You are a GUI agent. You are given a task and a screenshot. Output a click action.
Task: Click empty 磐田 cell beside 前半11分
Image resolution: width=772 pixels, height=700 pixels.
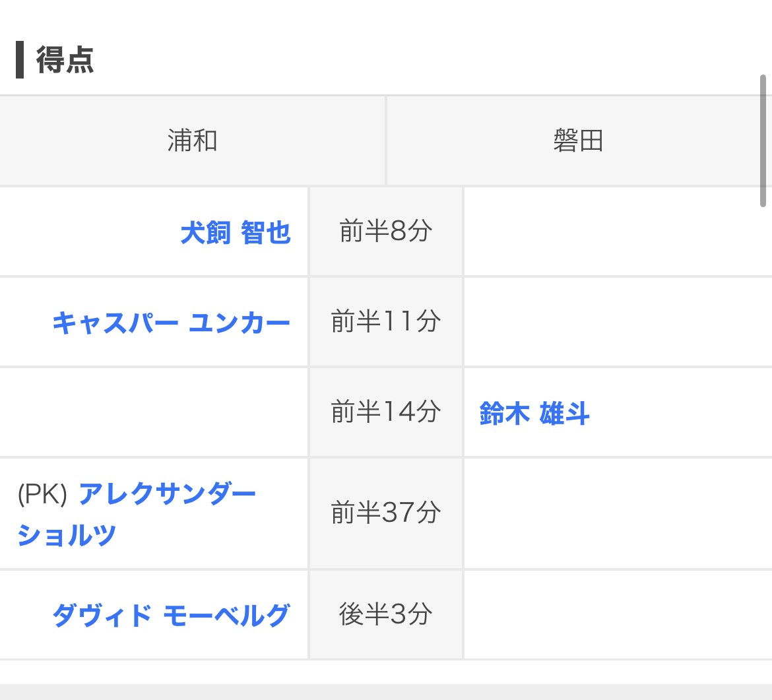[x=617, y=322]
